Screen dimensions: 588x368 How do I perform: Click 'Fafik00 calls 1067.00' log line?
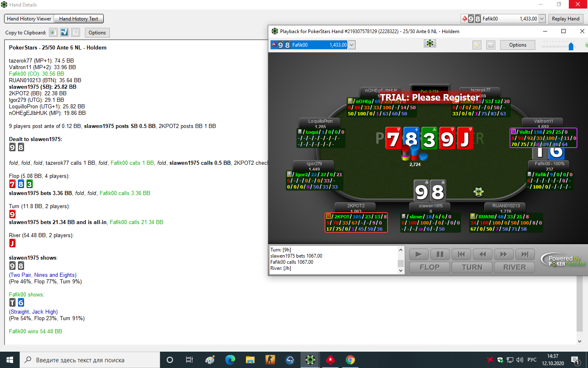pos(292,262)
